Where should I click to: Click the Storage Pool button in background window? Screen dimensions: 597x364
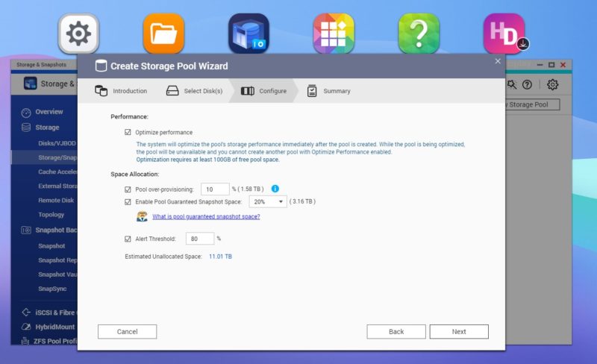pyautogui.click(x=533, y=104)
